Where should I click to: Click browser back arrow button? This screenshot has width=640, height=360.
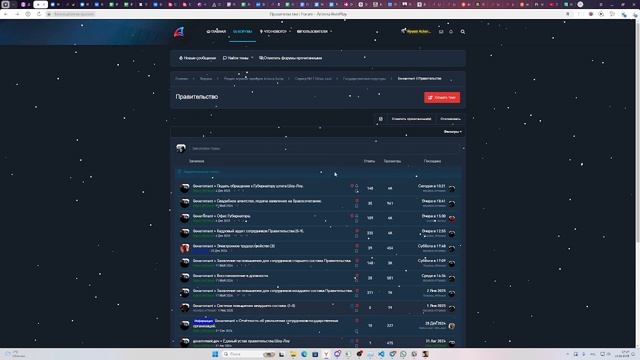click(x=6, y=14)
